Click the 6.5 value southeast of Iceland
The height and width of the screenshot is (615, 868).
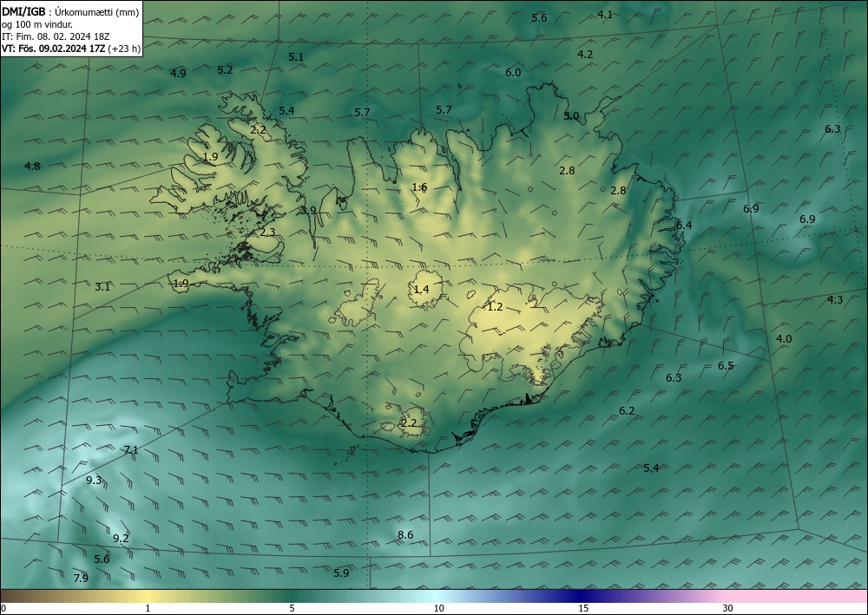point(726,365)
